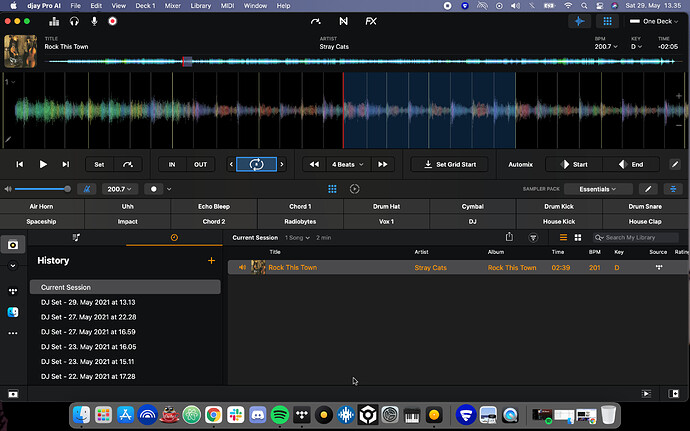Set loop OUT point
Image resolution: width=690 pixels, height=431 pixels.
201,164
